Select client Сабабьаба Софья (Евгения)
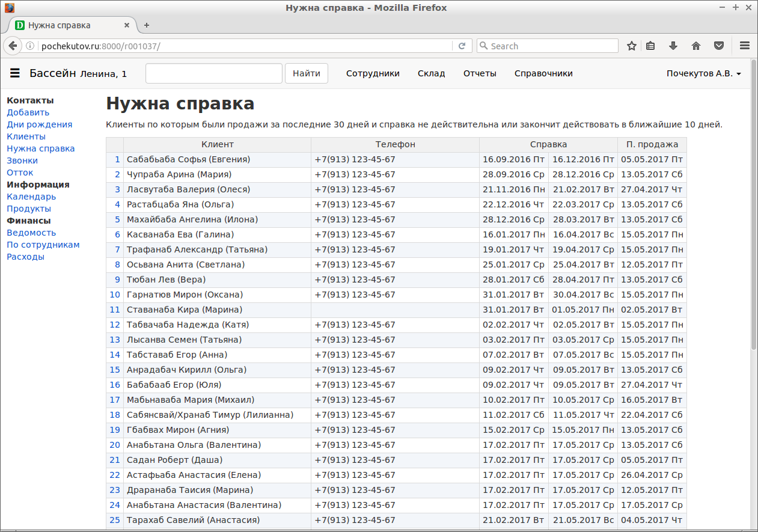 tap(188, 159)
